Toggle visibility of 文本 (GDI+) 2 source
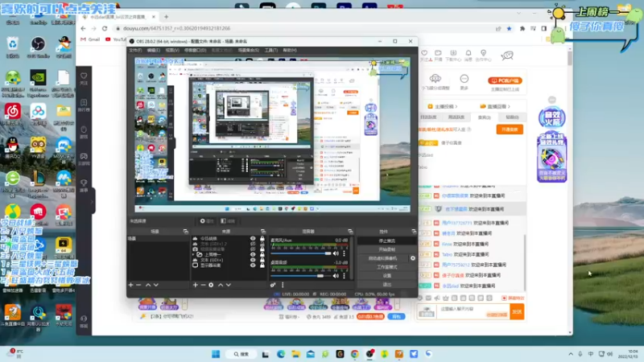The image size is (644, 362). point(253,244)
